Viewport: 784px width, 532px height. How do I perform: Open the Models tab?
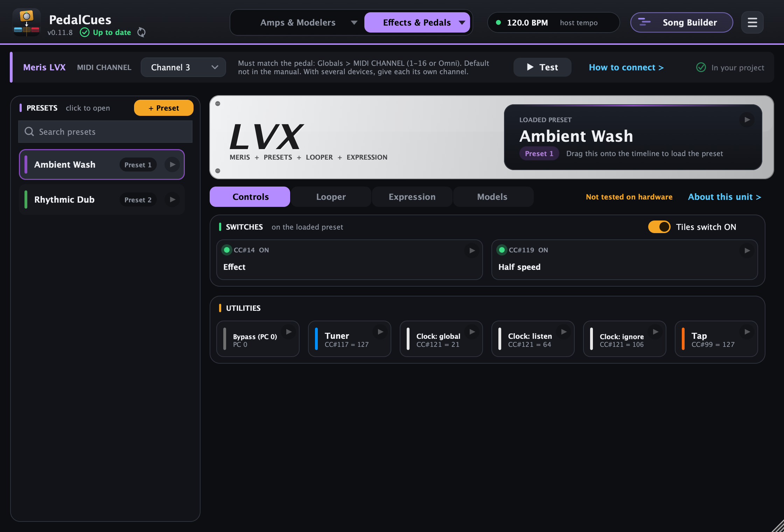[x=493, y=197]
